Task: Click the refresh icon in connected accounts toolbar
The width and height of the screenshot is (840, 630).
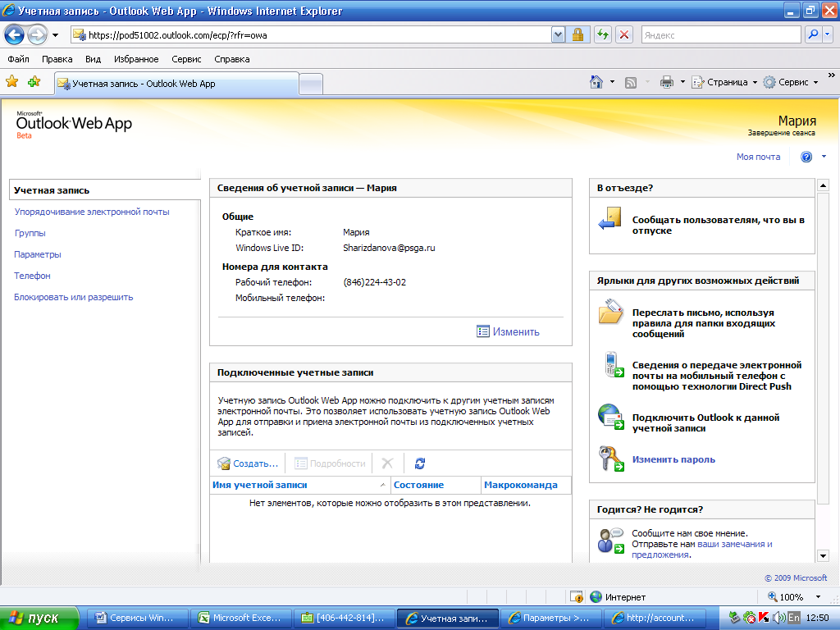Action: point(420,463)
